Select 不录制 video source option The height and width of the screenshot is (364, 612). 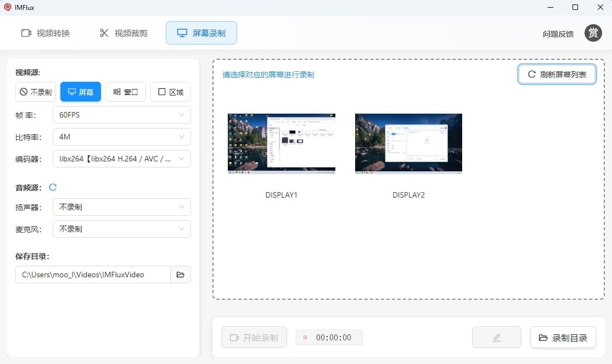36,92
